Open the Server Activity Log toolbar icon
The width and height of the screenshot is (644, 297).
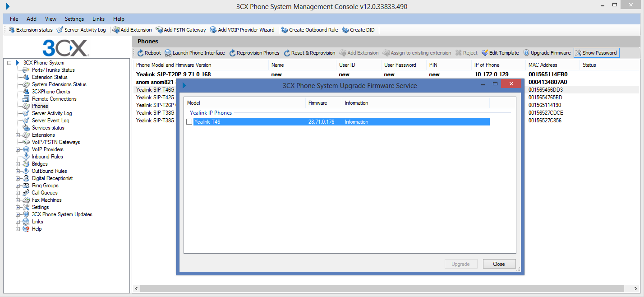click(x=60, y=30)
